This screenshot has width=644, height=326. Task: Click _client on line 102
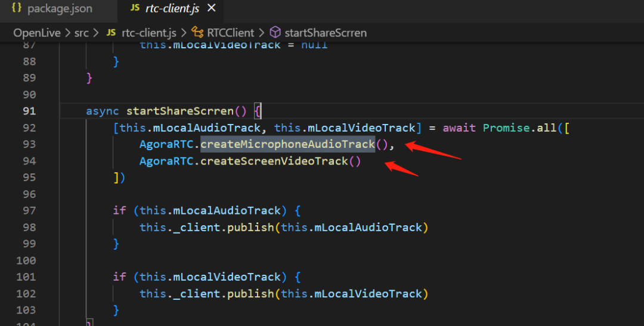tap(196, 294)
